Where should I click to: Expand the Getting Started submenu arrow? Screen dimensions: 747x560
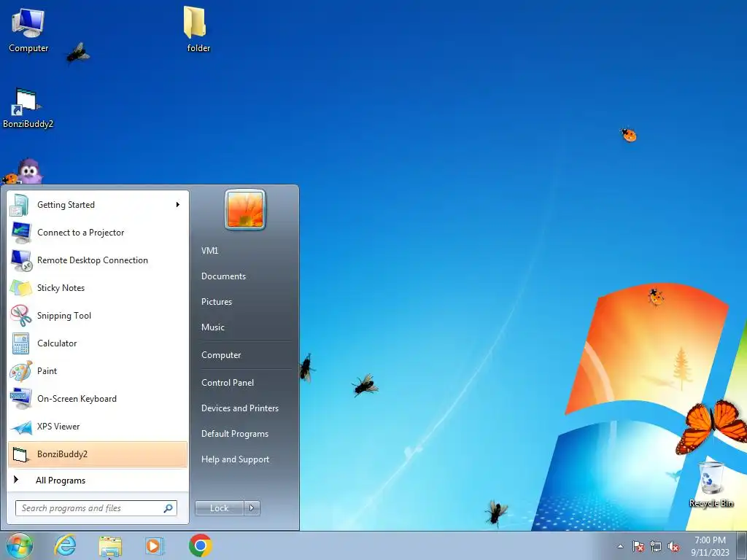pos(178,205)
